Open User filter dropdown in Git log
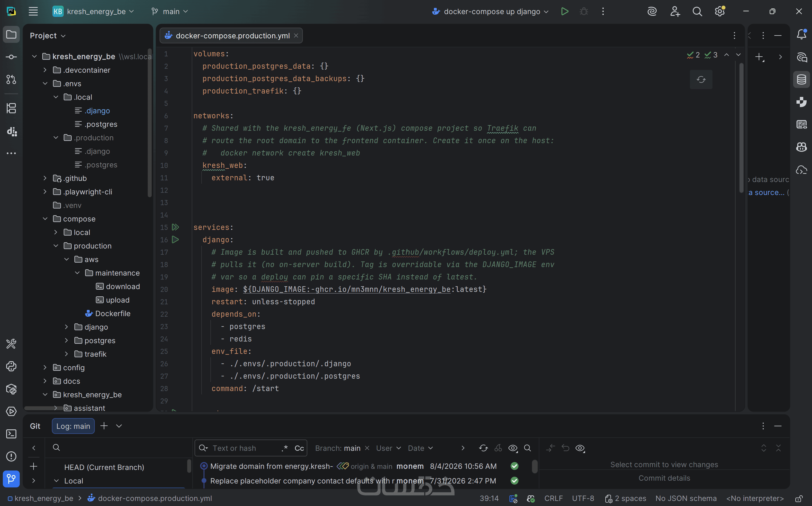Screen dimensions: 812x506 [x=389, y=448]
